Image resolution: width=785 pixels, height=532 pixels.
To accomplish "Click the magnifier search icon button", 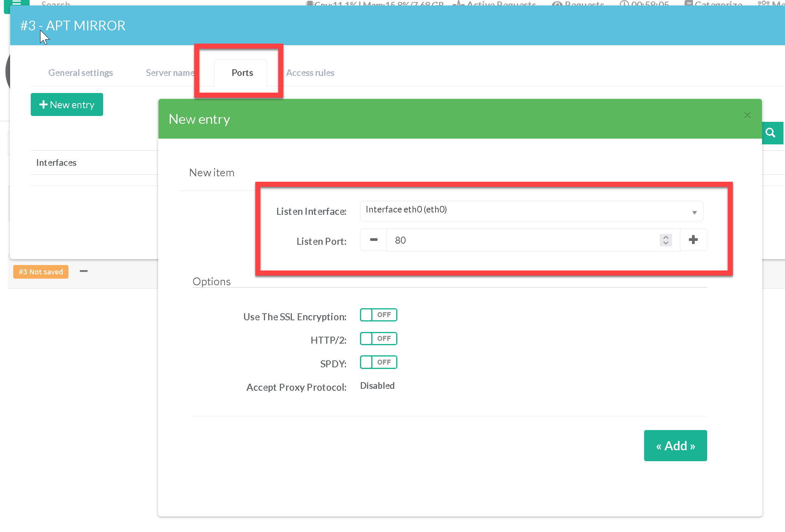I will click(771, 133).
